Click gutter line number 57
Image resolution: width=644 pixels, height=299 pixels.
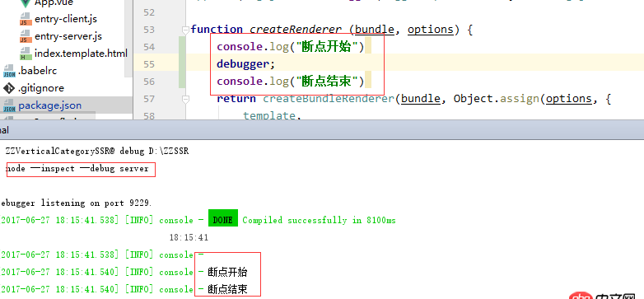[x=149, y=99]
